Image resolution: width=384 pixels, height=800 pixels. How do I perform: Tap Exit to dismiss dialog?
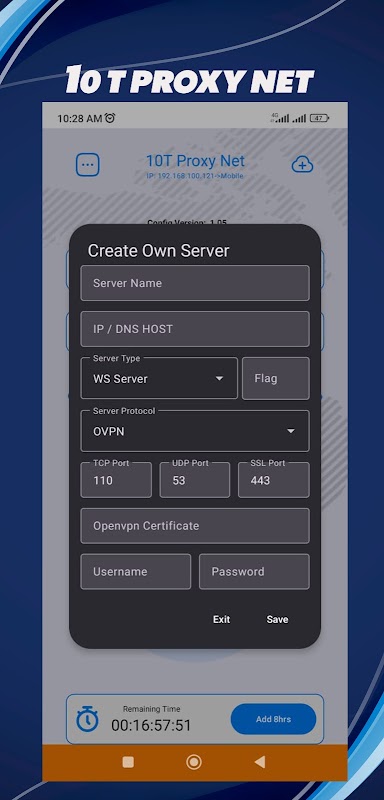pos(221,619)
